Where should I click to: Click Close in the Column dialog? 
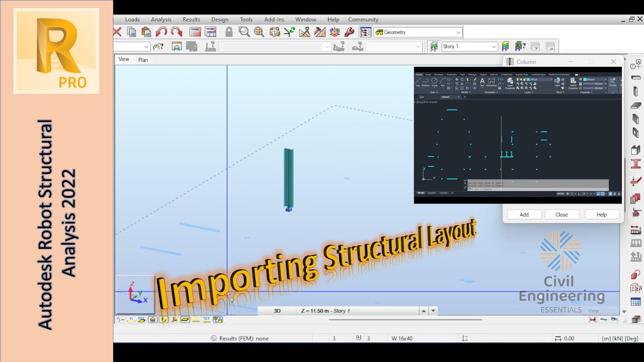coord(561,214)
